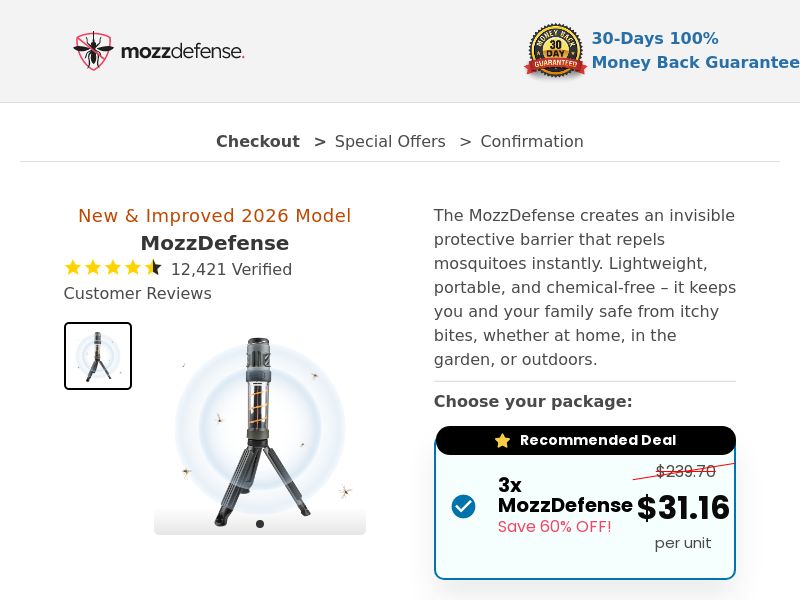800x600 pixels.
Task: Click the 30-Day Money Back Guarantee seal
Action: coord(555,50)
